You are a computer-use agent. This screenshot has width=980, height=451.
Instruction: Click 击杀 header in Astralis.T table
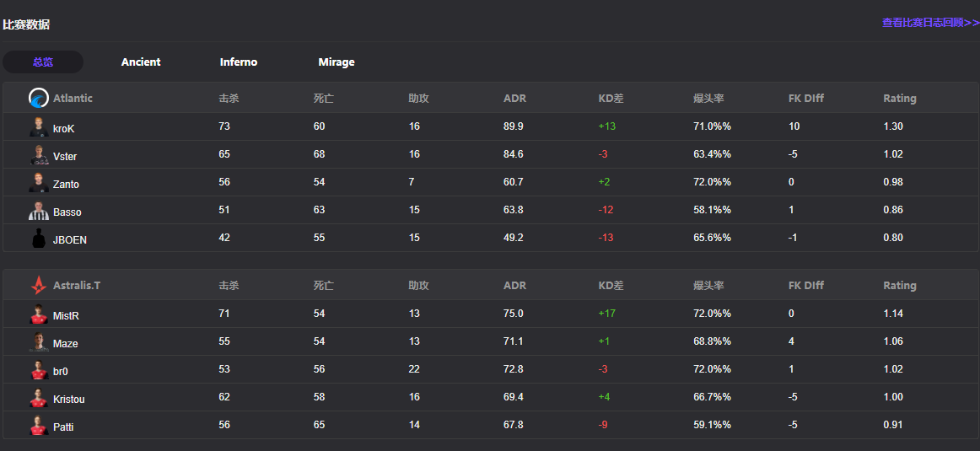[229, 286]
